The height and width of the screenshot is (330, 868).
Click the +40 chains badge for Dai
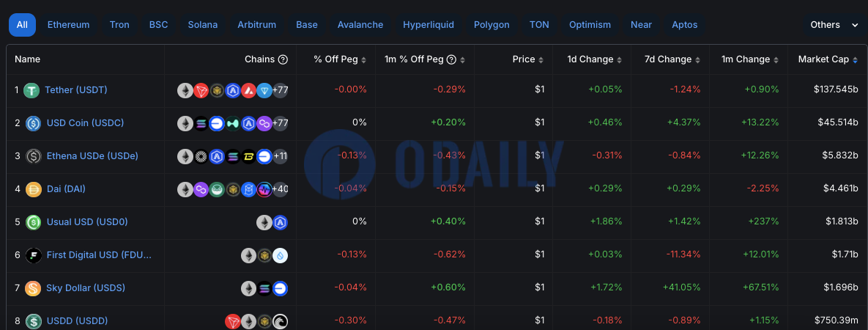(x=280, y=189)
